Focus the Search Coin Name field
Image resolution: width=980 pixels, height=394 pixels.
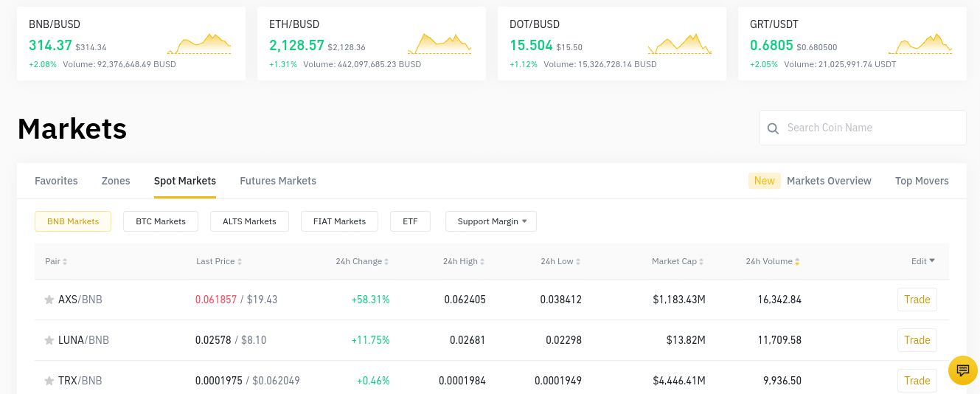[x=863, y=128]
